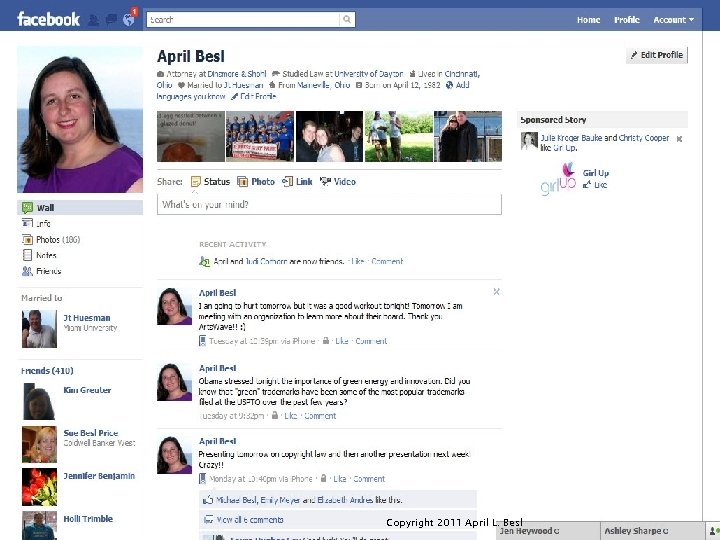Click the University of Dayton link
720x540 pixels.
(x=369, y=73)
